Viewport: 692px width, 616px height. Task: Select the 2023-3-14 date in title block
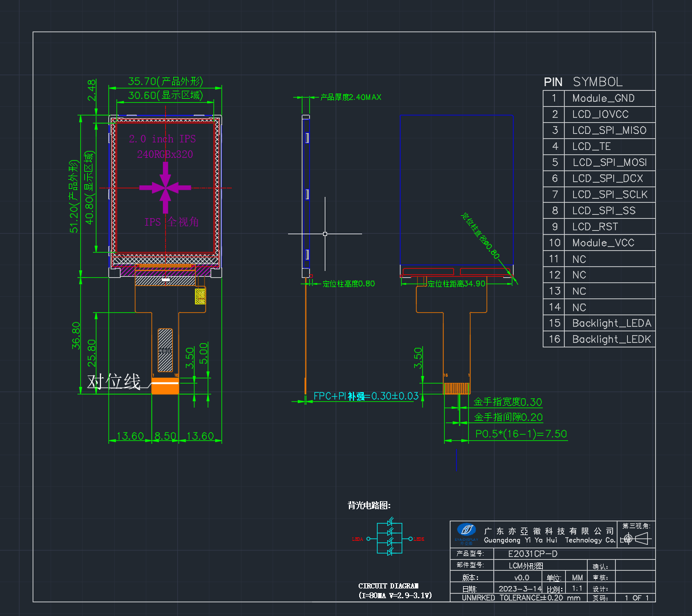[x=520, y=588]
